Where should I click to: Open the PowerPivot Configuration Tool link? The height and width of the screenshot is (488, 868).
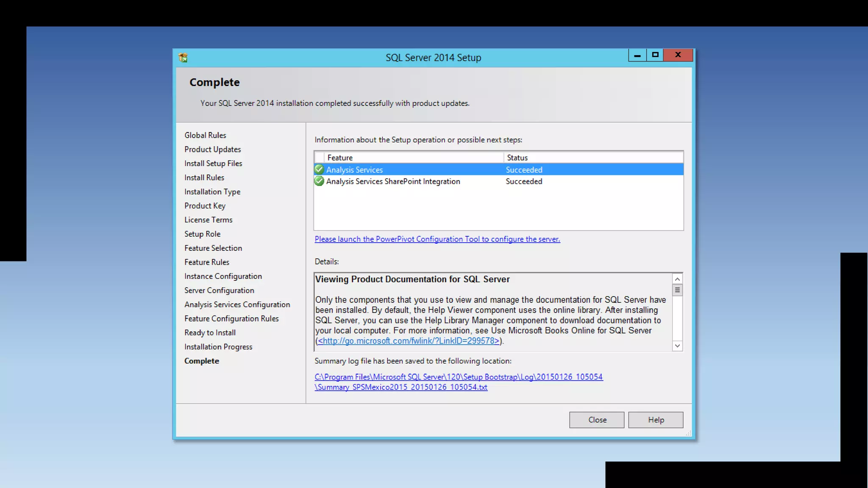pos(437,239)
